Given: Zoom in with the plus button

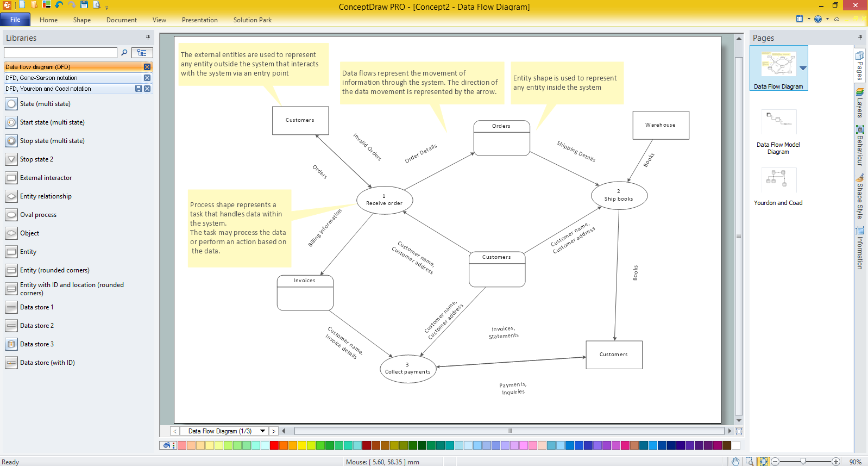Looking at the screenshot, I should (836, 462).
